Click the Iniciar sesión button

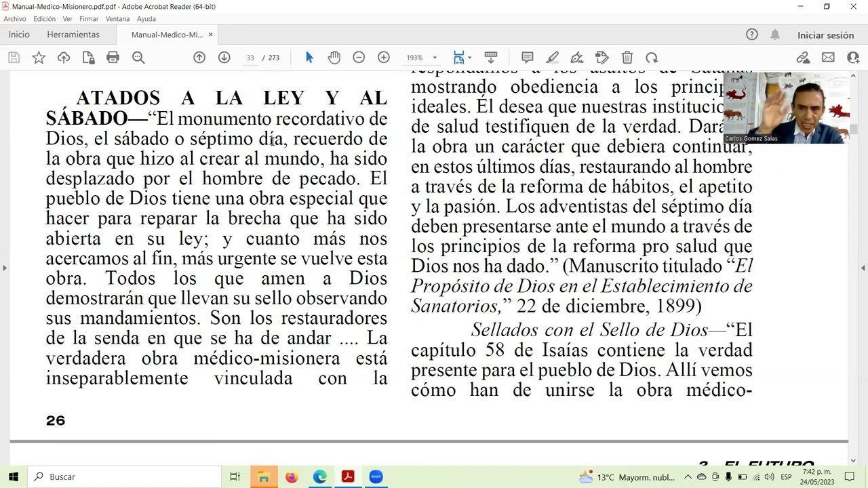(825, 35)
